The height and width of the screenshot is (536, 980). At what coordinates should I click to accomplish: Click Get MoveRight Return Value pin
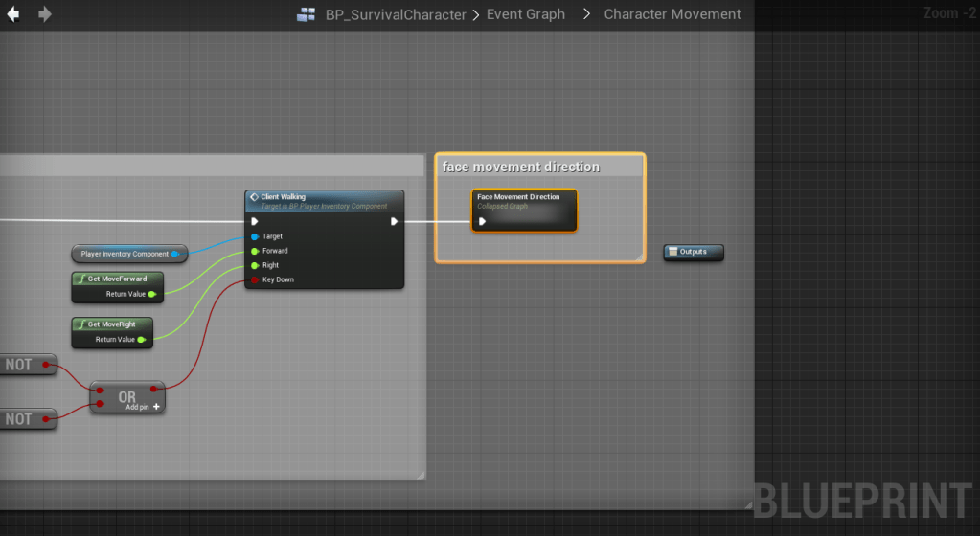(x=141, y=340)
